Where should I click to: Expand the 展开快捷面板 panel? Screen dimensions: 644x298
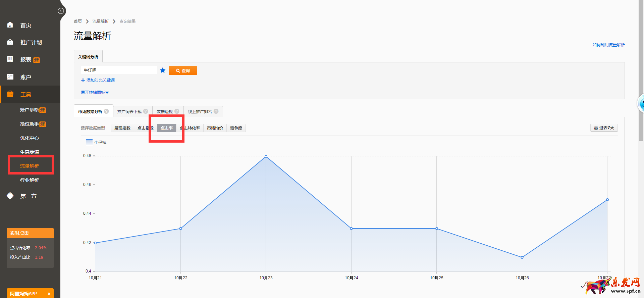(x=95, y=92)
